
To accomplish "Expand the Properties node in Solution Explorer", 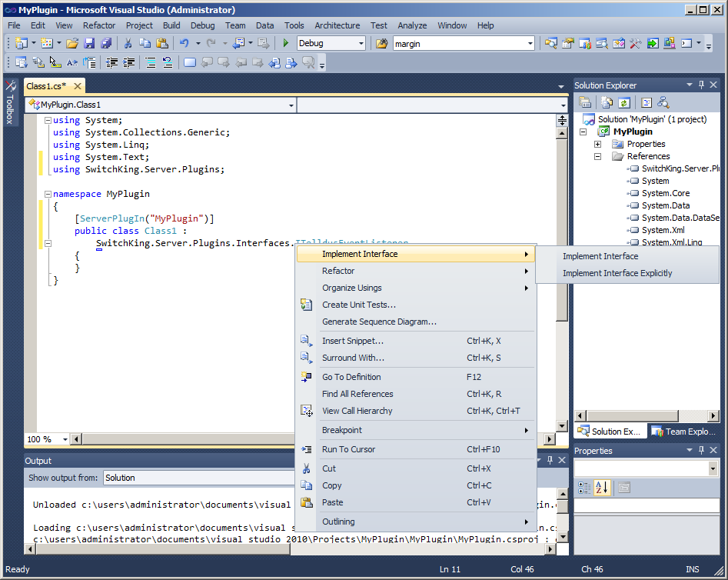I will coord(598,144).
